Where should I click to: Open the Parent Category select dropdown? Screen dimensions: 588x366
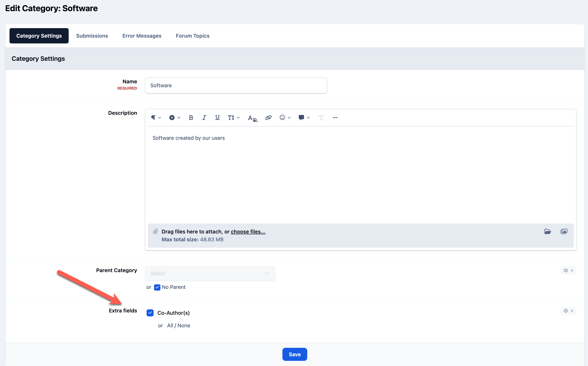[x=210, y=273]
